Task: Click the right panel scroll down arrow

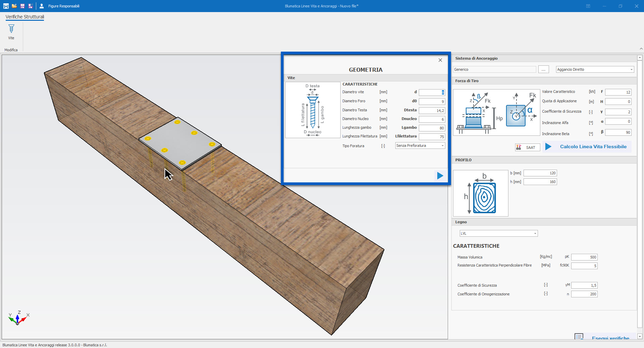Action: [x=640, y=336]
